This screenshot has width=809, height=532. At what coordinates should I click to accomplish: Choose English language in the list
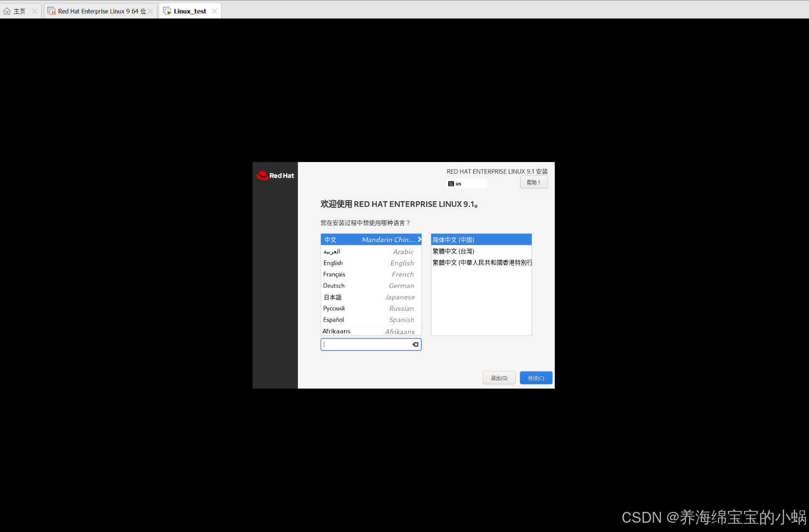(x=371, y=263)
